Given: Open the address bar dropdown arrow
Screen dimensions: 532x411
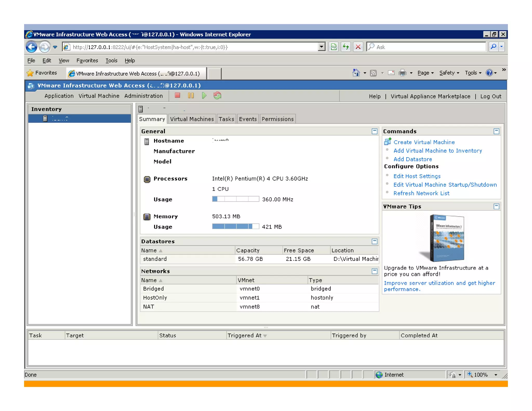Looking at the screenshot, I should [x=321, y=47].
